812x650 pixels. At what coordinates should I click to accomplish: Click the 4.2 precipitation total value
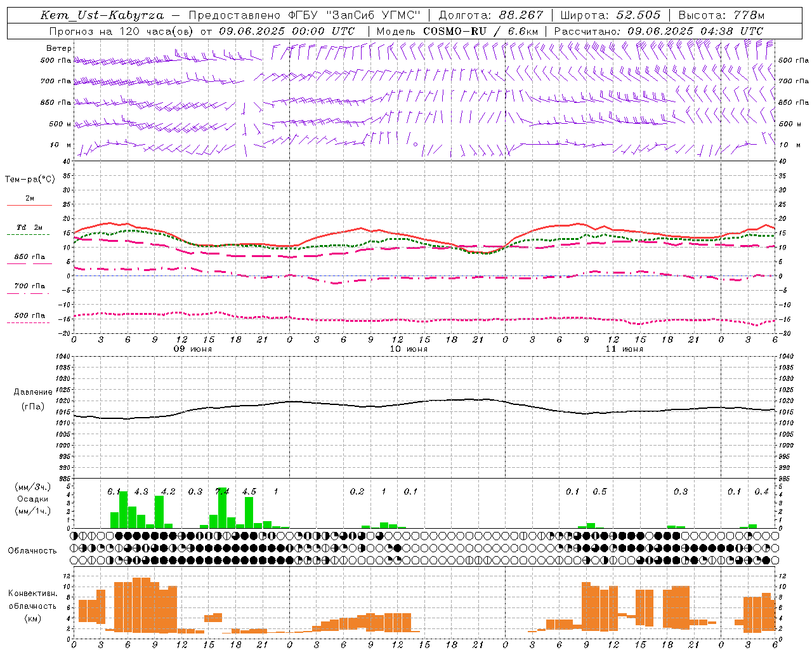[168, 491]
